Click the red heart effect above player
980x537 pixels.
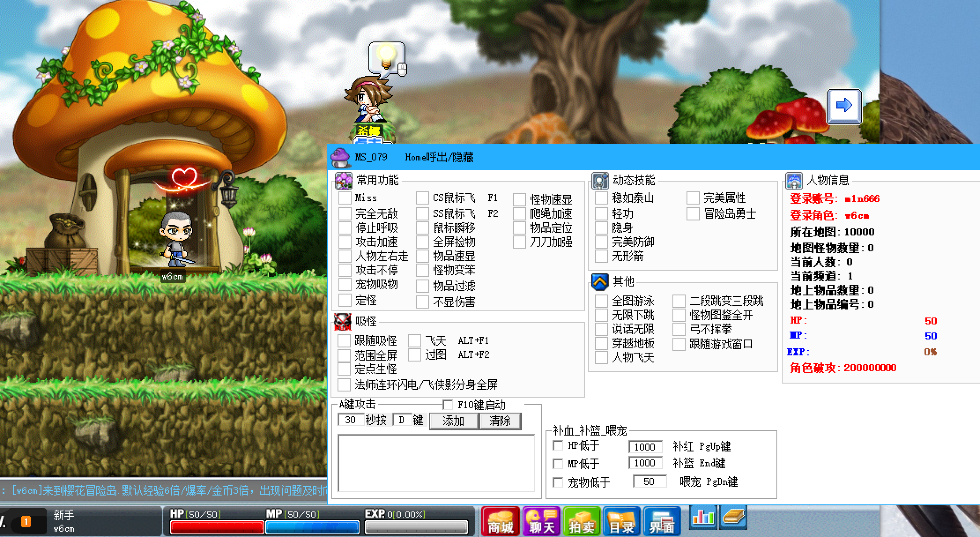[185, 180]
